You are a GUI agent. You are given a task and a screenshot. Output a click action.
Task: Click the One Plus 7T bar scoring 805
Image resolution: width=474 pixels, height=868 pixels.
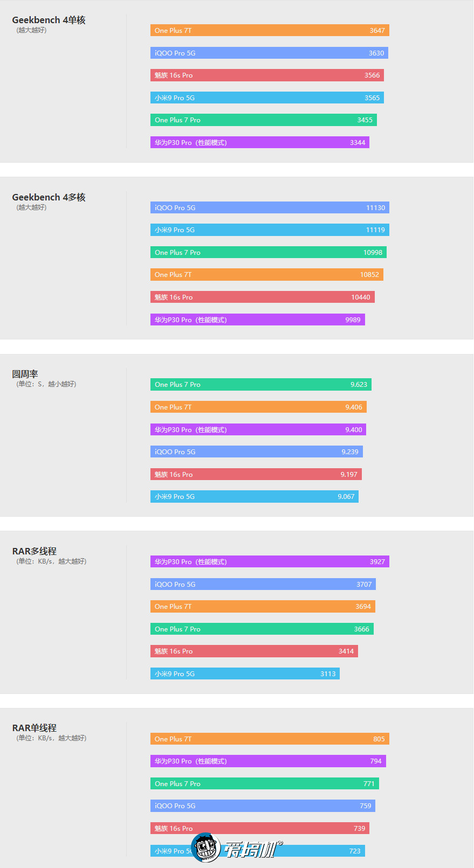[x=270, y=739]
